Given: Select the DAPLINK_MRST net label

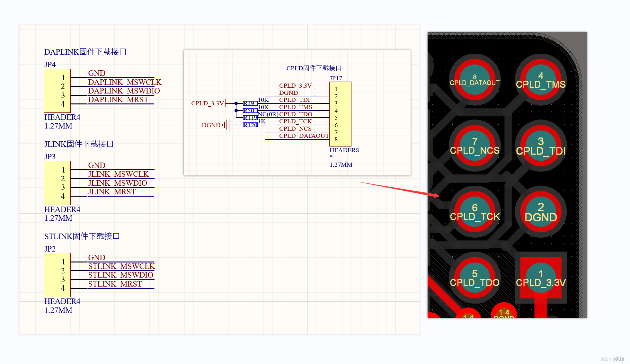Looking at the screenshot, I should point(118,100).
